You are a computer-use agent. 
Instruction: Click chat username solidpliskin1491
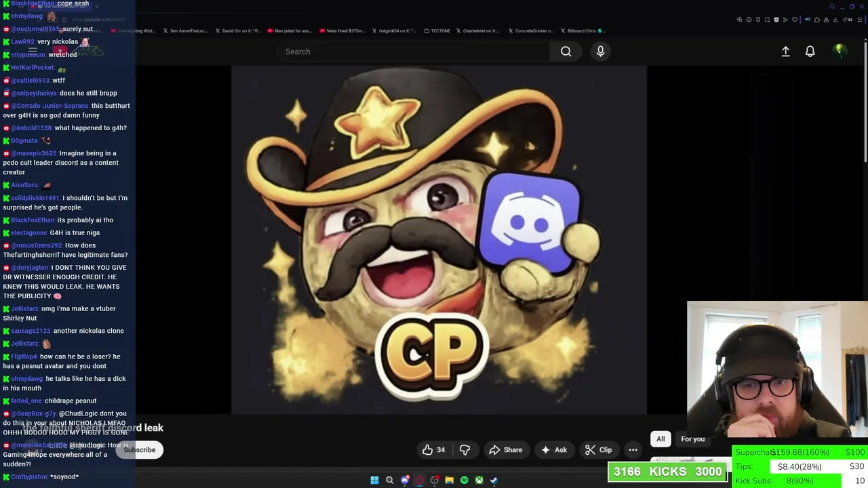coord(35,198)
